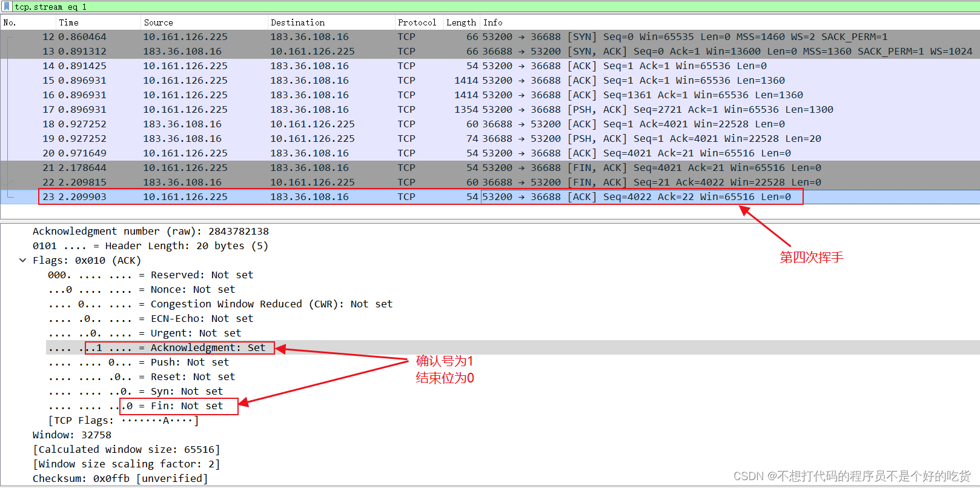Select packet 14 ACK Seq=1 row
This screenshot has width=980, height=488.
(x=490, y=66)
